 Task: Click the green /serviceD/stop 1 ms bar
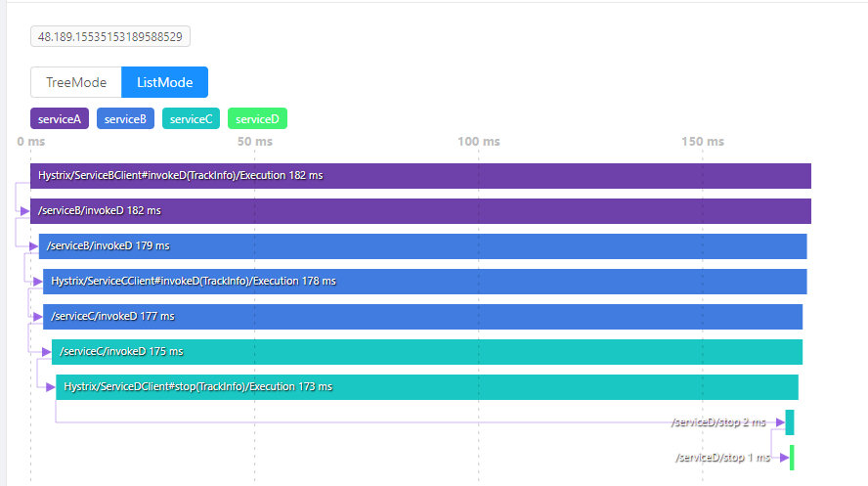point(792,458)
